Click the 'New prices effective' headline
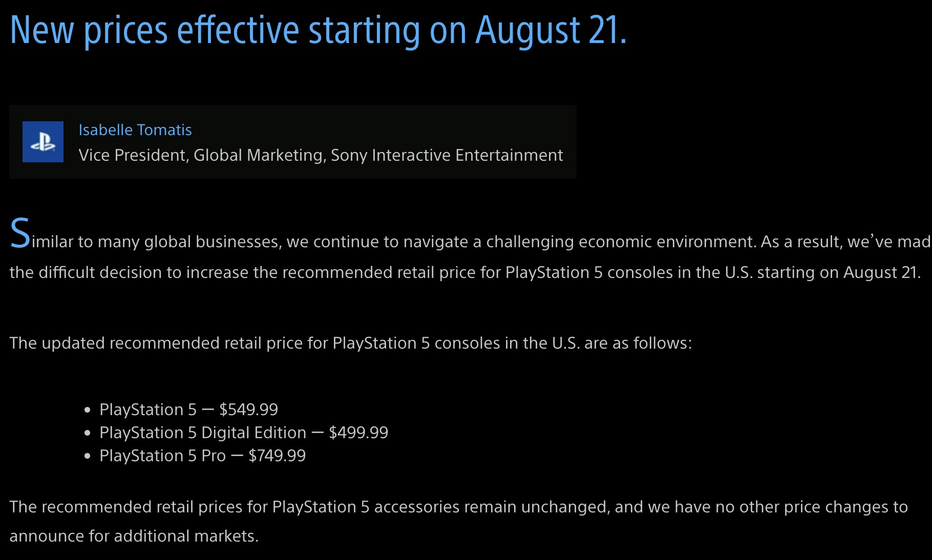Screen dimensions: 932x560 tap(154, 30)
